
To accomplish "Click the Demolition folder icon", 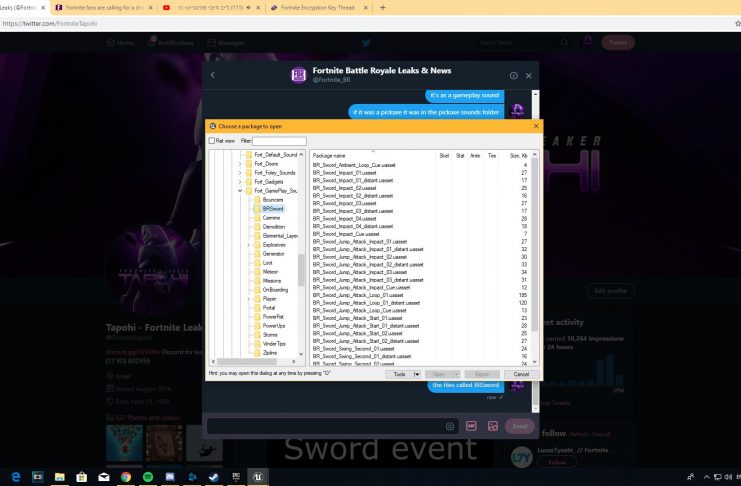I will point(257,226).
